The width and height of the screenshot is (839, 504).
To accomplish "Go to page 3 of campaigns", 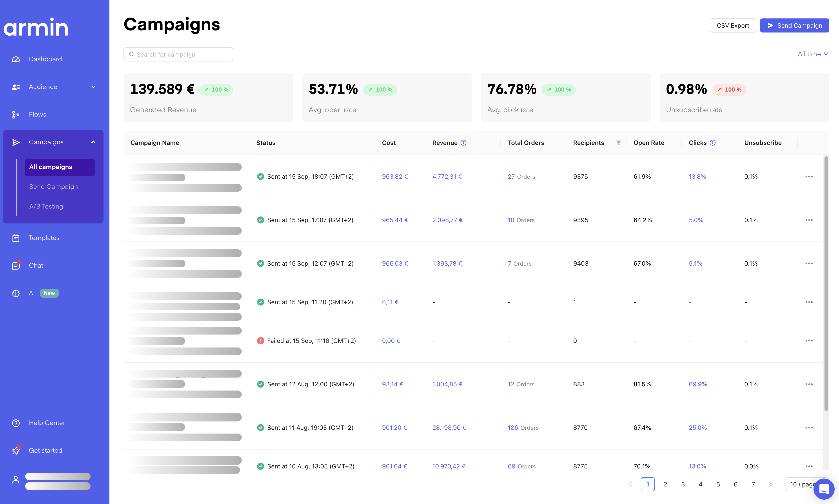I will tap(683, 484).
